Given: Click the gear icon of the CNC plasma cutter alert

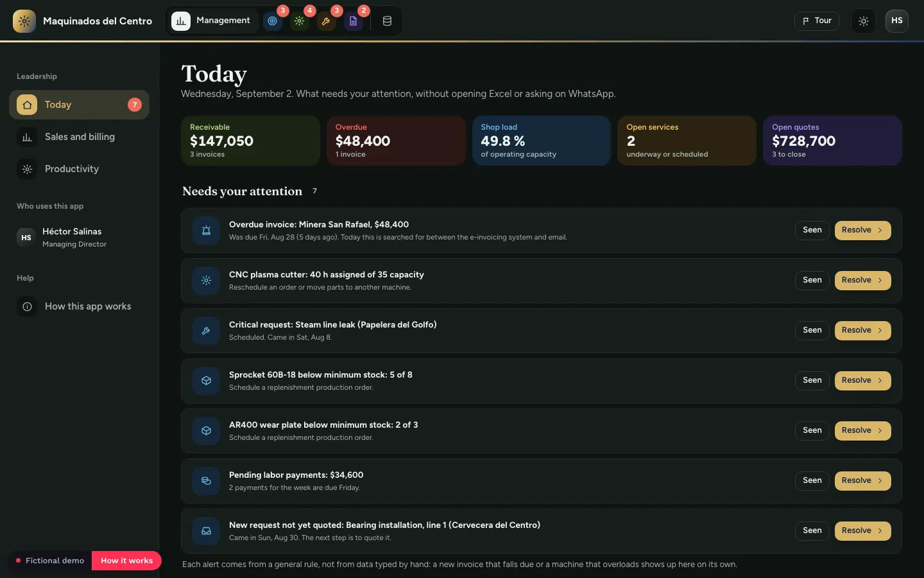Looking at the screenshot, I should click(x=206, y=281).
